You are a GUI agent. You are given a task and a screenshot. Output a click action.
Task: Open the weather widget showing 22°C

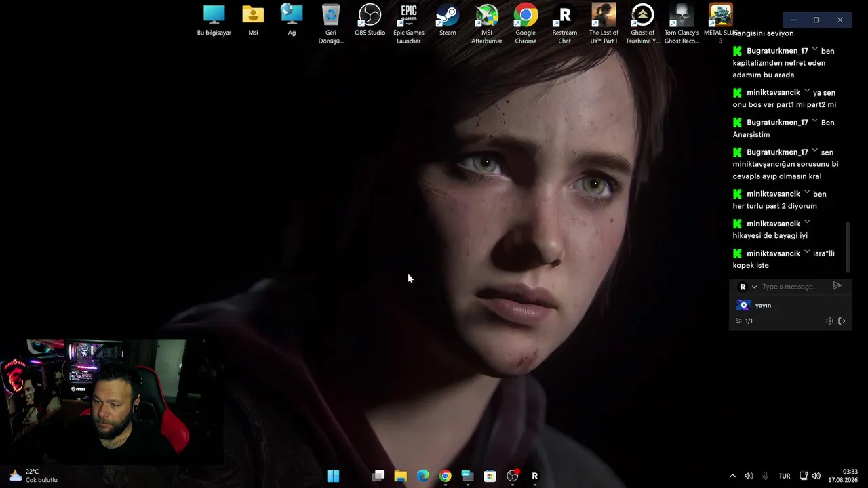pyautogui.click(x=33, y=476)
